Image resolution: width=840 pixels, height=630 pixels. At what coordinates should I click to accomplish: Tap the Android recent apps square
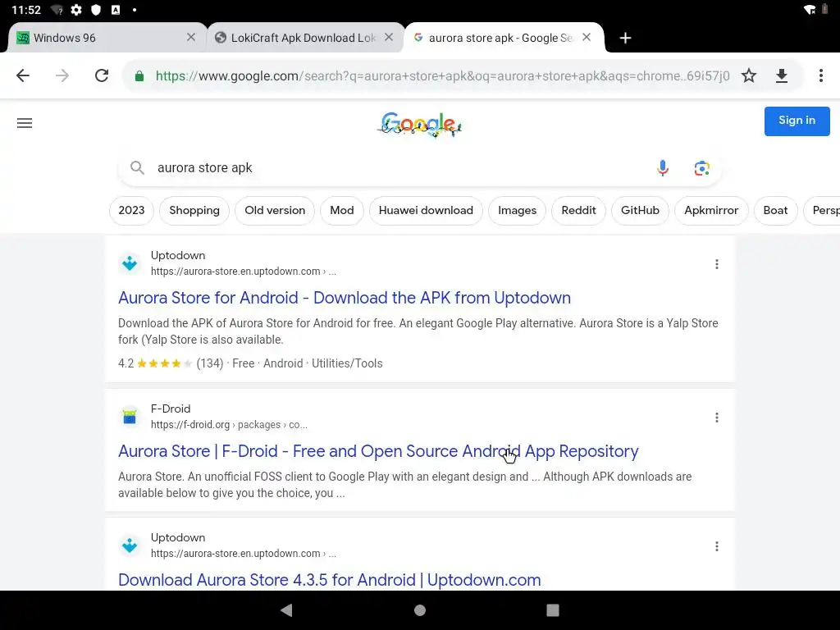click(552, 610)
